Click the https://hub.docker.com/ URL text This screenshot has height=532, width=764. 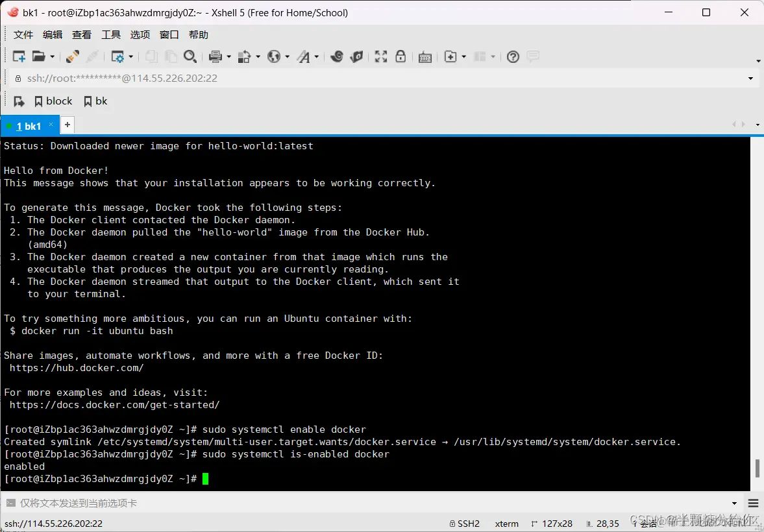pyautogui.click(x=77, y=368)
